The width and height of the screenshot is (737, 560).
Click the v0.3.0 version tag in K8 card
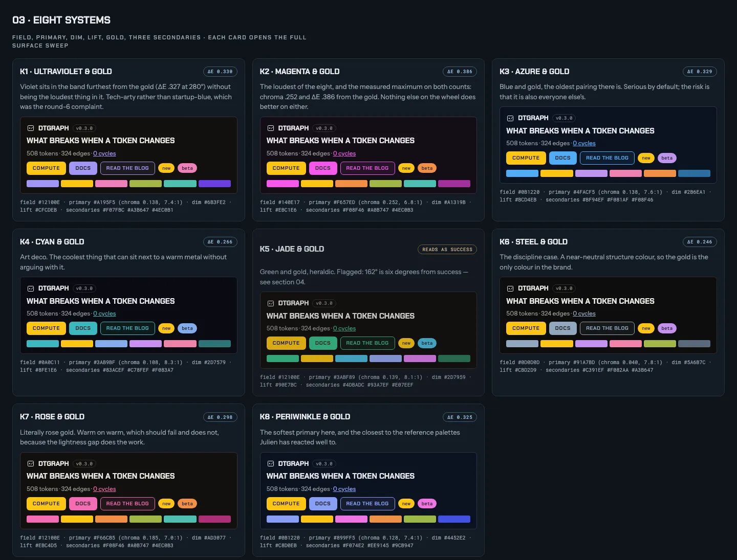click(324, 464)
